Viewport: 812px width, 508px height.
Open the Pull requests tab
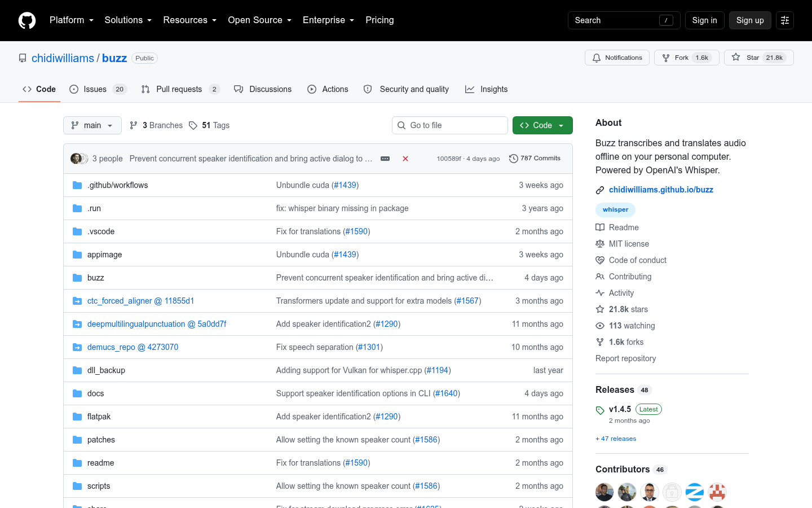point(180,89)
